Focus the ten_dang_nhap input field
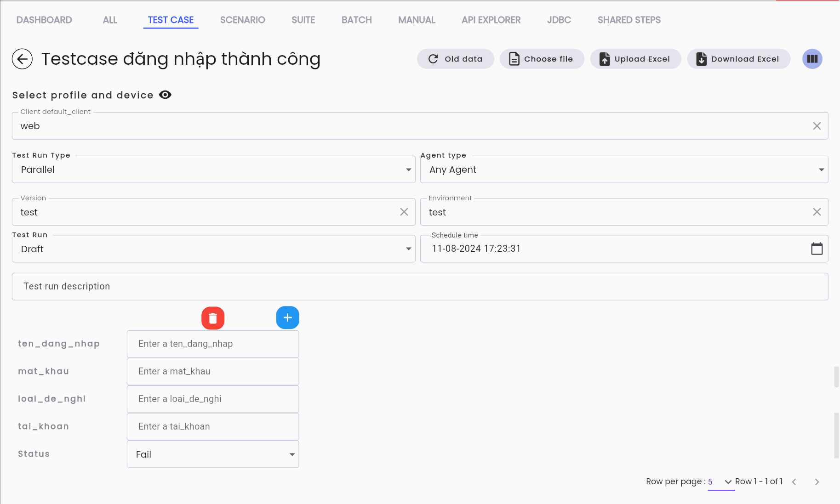The width and height of the screenshot is (840, 504). (213, 344)
